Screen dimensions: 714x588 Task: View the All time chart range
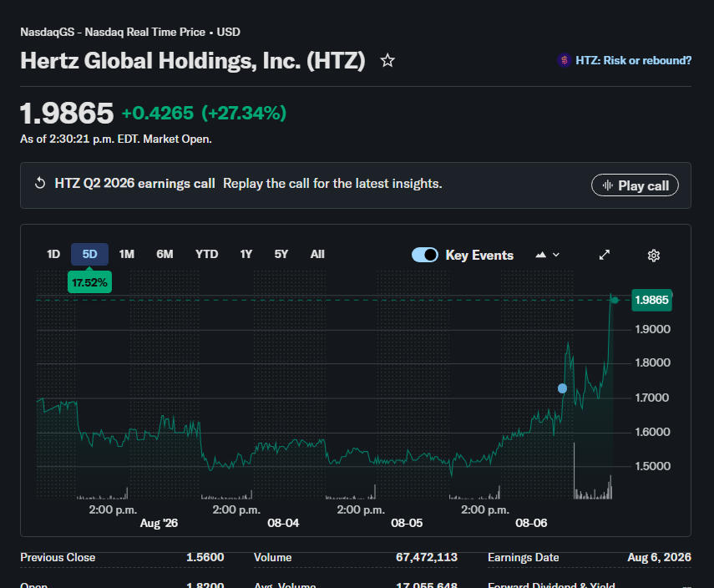[317, 254]
